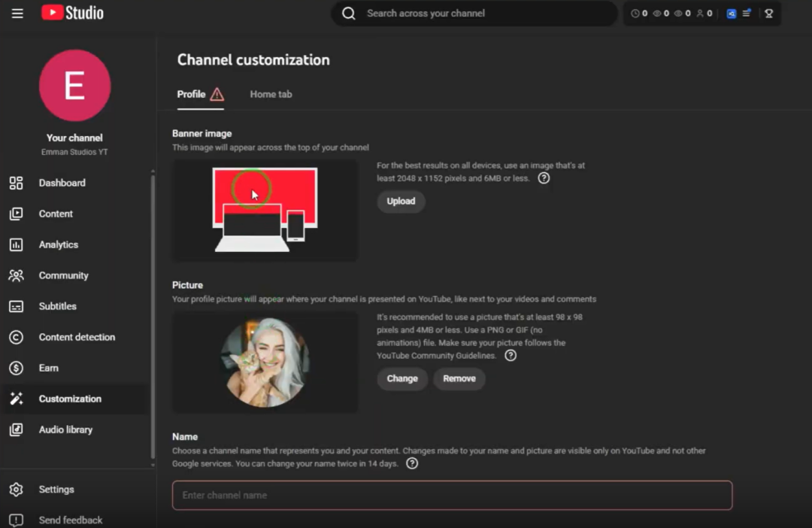Go to the Analytics section
This screenshot has height=528, width=812.
(58, 244)
